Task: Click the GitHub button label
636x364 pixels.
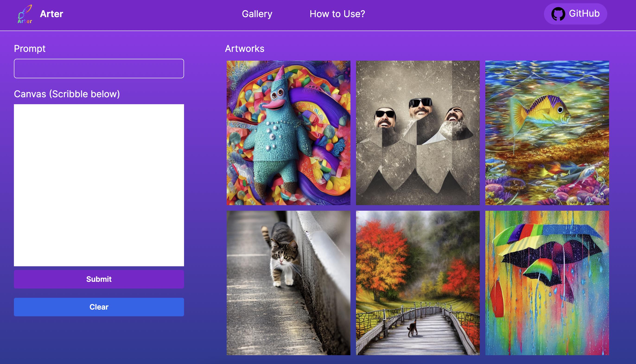Action: 584,13
